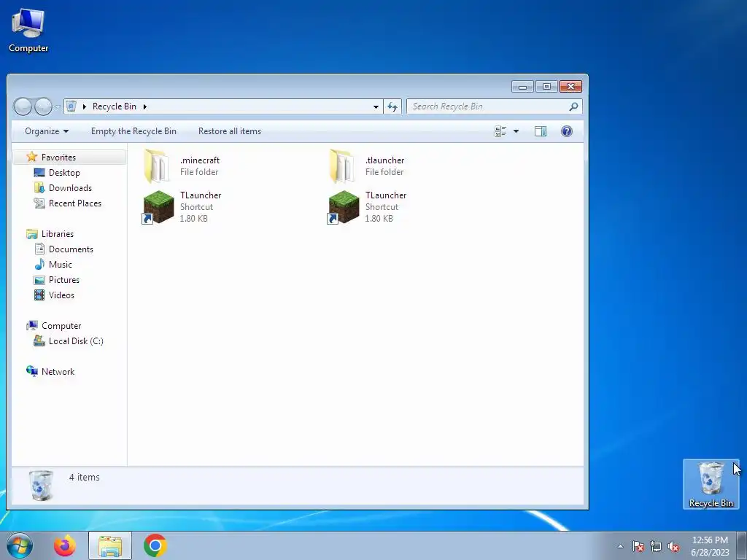The height and width of the screenshot is (560, 747).
Task: Open the Videos library
Action: tap(61, 295)
